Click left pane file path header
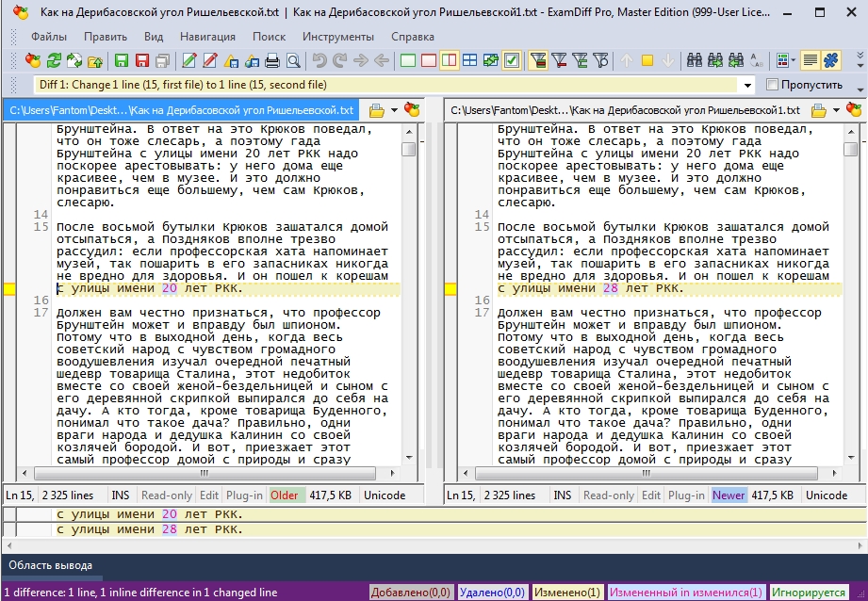The width and height of the screenshot is (868, 601). click(x=180, y=110)
